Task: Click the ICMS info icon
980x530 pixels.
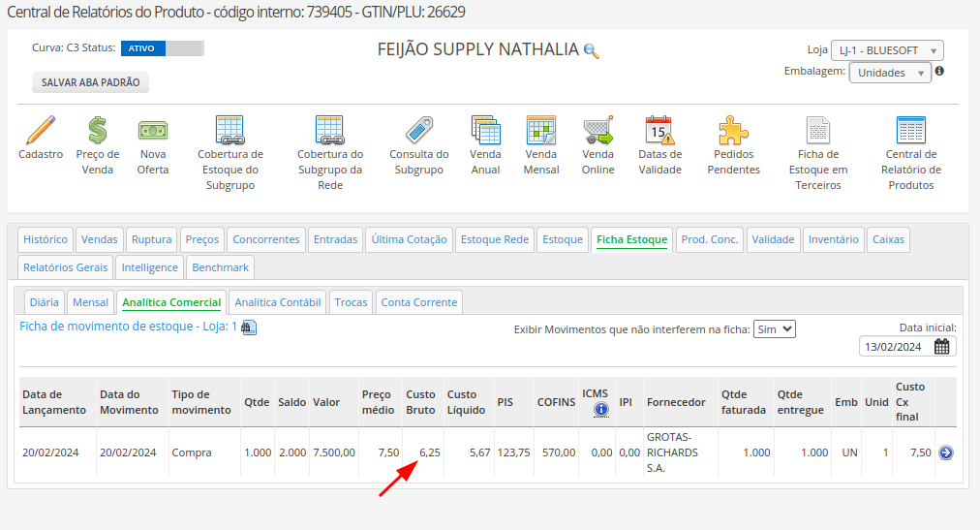Action: [x=600, y=410]
